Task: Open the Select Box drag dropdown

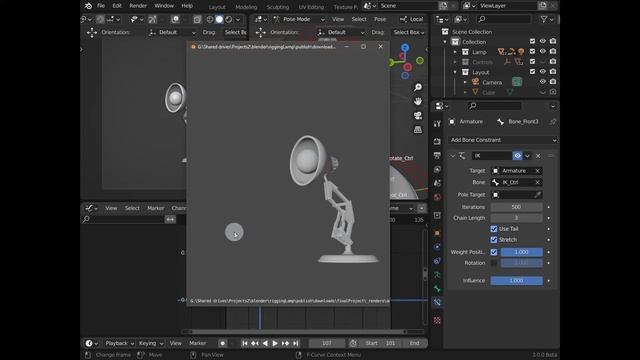Action: [409, 32]
